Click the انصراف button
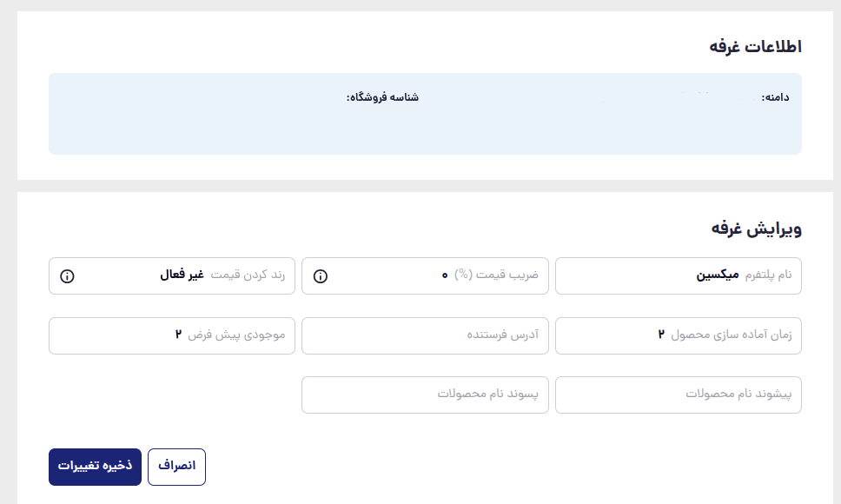 (176, 467)
